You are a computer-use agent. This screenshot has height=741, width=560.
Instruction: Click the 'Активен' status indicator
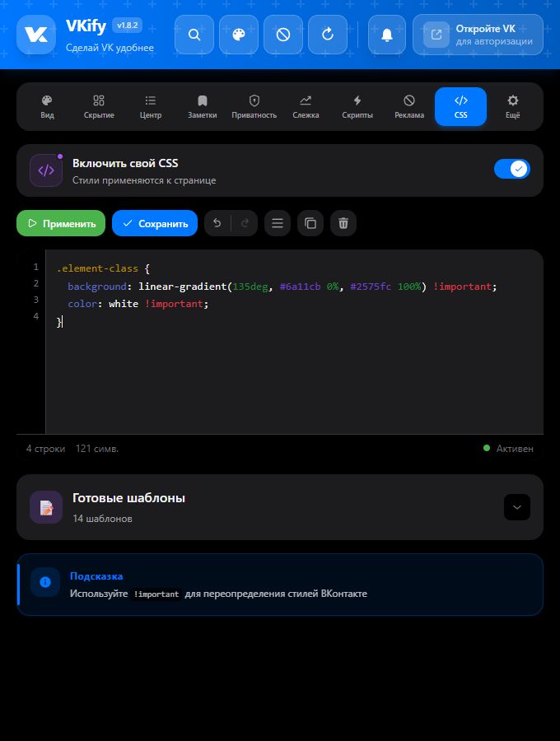pos(508,449)
